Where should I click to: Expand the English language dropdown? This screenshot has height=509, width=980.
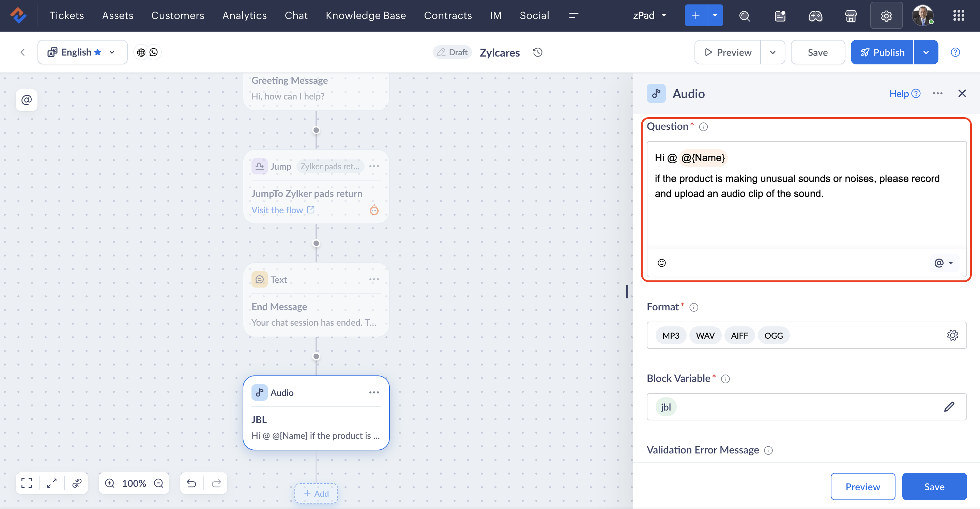112,52
